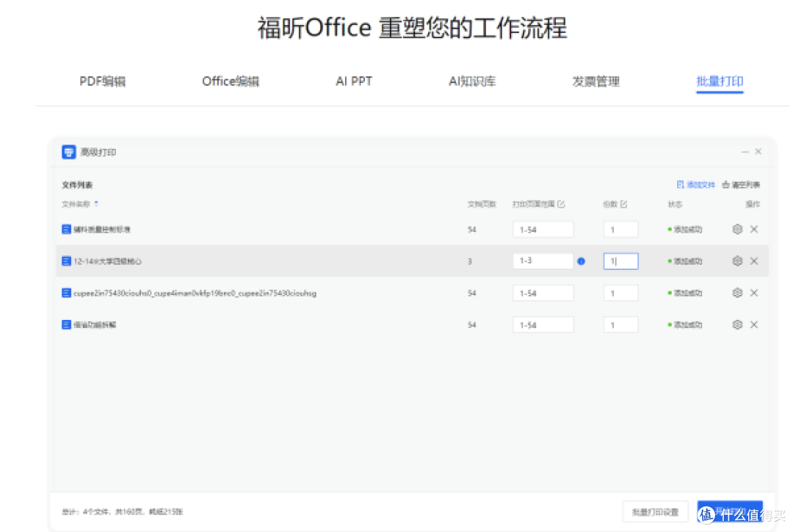Select the cupee2in75430ciouhs0 file name

(x=195, y=293)
